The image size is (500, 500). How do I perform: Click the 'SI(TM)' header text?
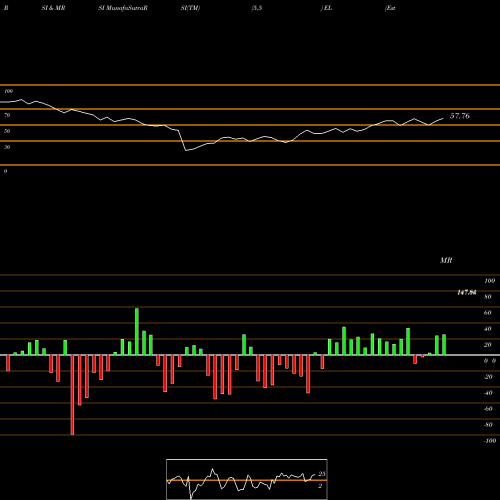(x=190, y=8)
